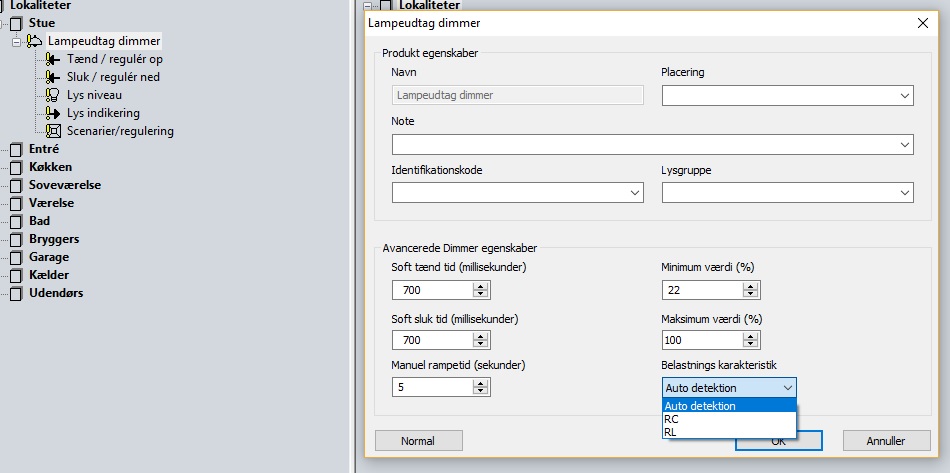Decrease Manuel rampetid with the down arrow
The height and width of the screenshot is (473, 950).
(481, 392)
